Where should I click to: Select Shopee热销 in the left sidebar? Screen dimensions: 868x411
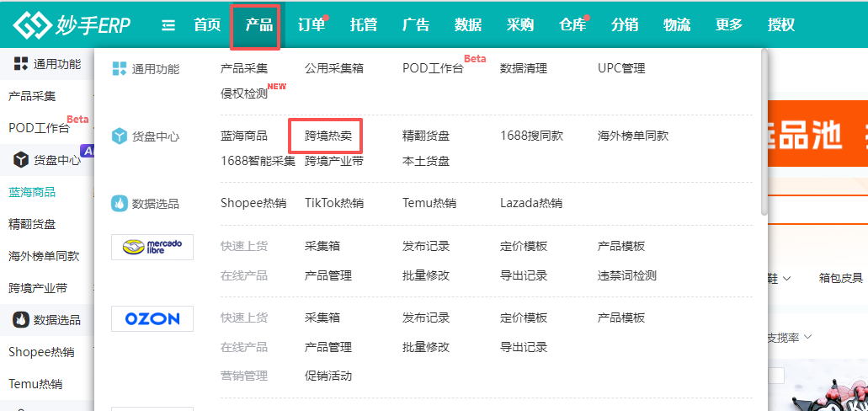pyautogui.click(x=41, y=352)
